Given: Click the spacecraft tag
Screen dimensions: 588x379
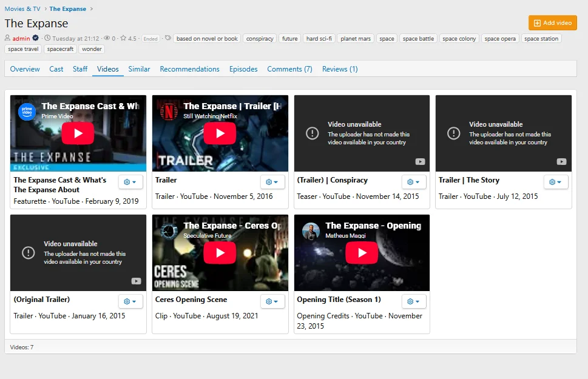Looking at the screenshot, I should pos(60,49).
